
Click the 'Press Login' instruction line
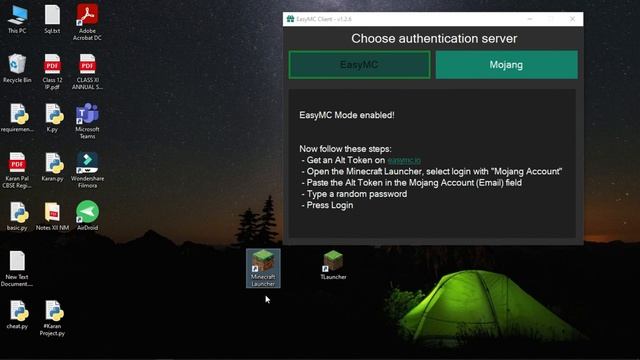327,205
